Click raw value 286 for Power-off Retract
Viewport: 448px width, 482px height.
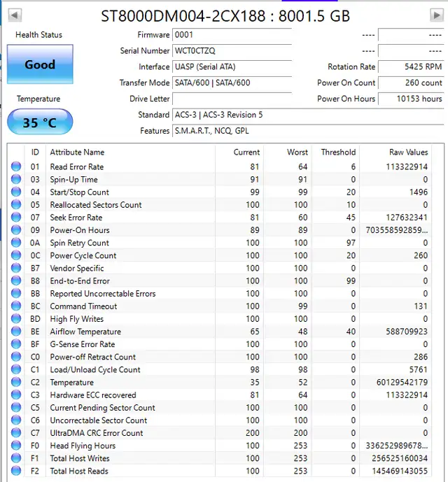click(421, 357)
